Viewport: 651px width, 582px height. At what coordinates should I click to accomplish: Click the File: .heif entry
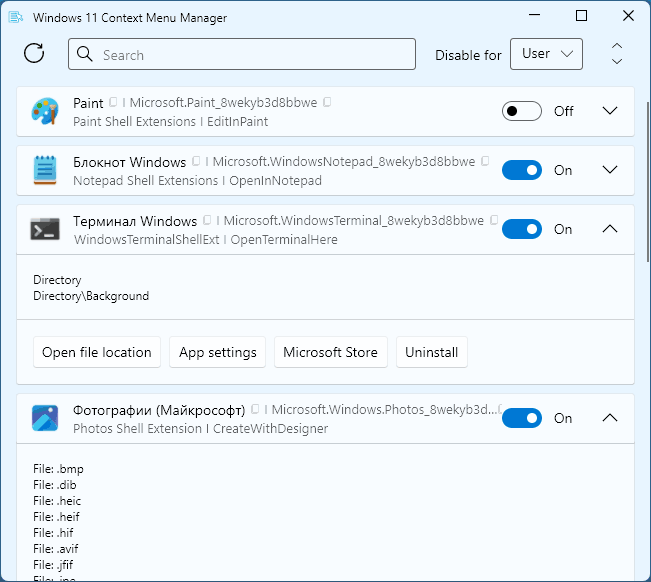coord(56,517)
